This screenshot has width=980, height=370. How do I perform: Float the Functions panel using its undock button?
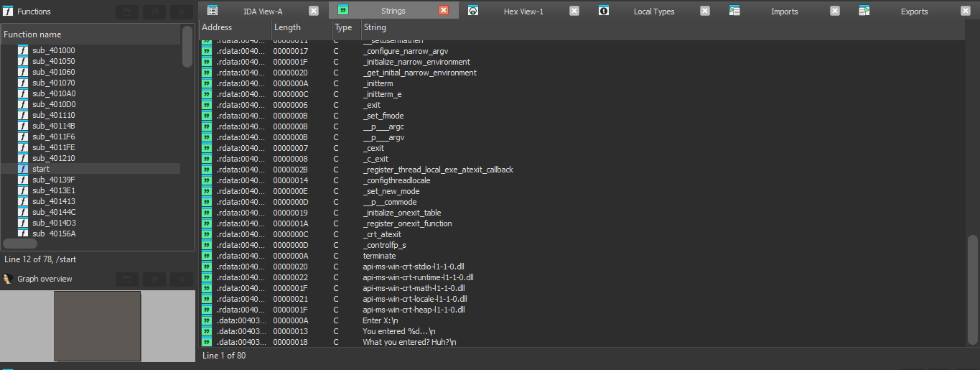[154, 12]
